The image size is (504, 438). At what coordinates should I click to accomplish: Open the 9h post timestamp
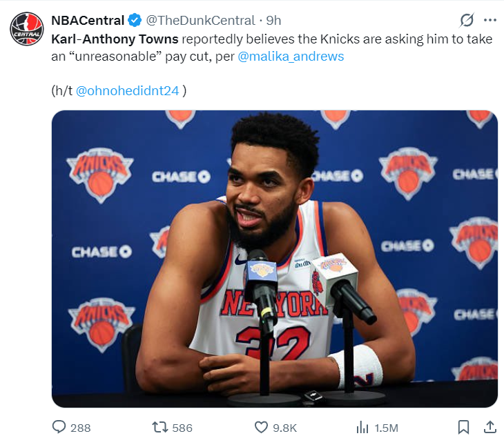click(273, 21)
